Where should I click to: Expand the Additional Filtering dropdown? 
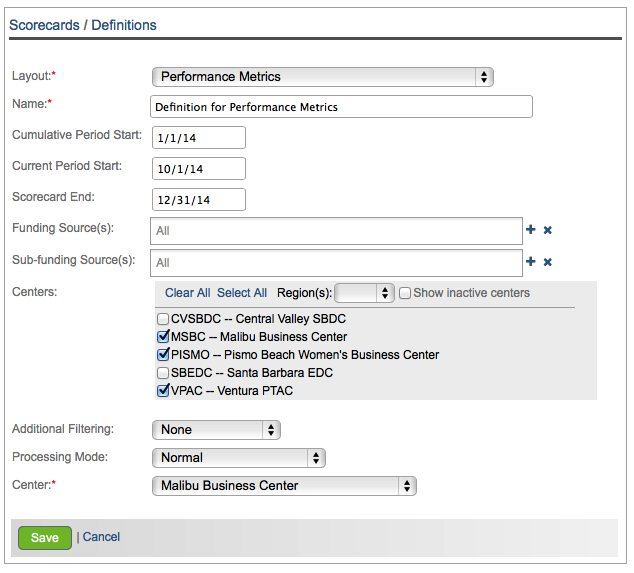tap(216, 430)
